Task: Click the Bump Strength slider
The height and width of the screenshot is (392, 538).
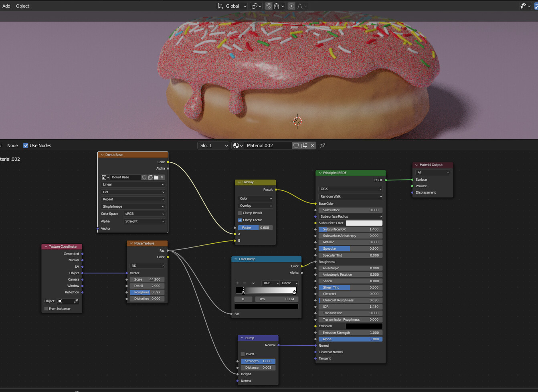Action: click(258, 361)
